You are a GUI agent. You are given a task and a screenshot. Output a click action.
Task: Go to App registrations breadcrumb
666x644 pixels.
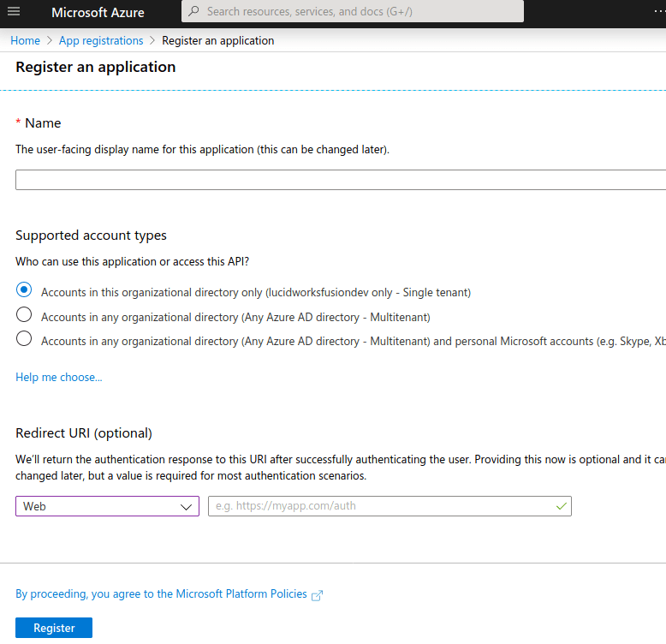click(101, 40)
